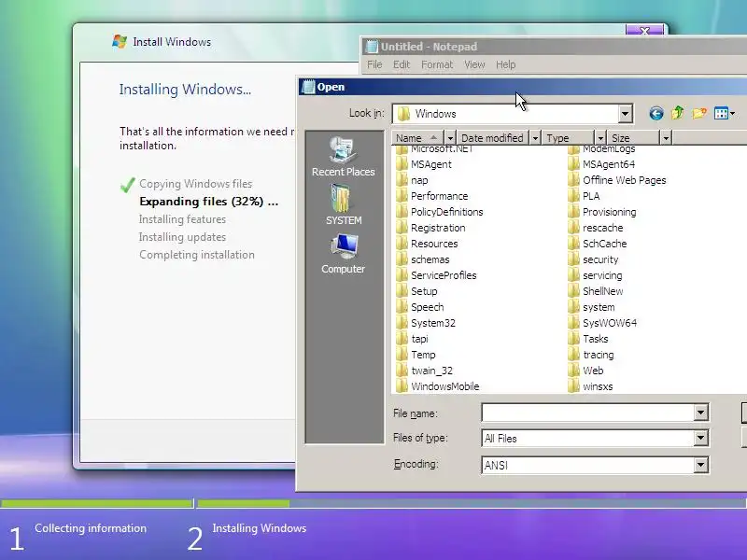Viewport: 747px width, 560px height.
Task: Open the Date modified column filter arrow
Action: click(x=535, y=138)
